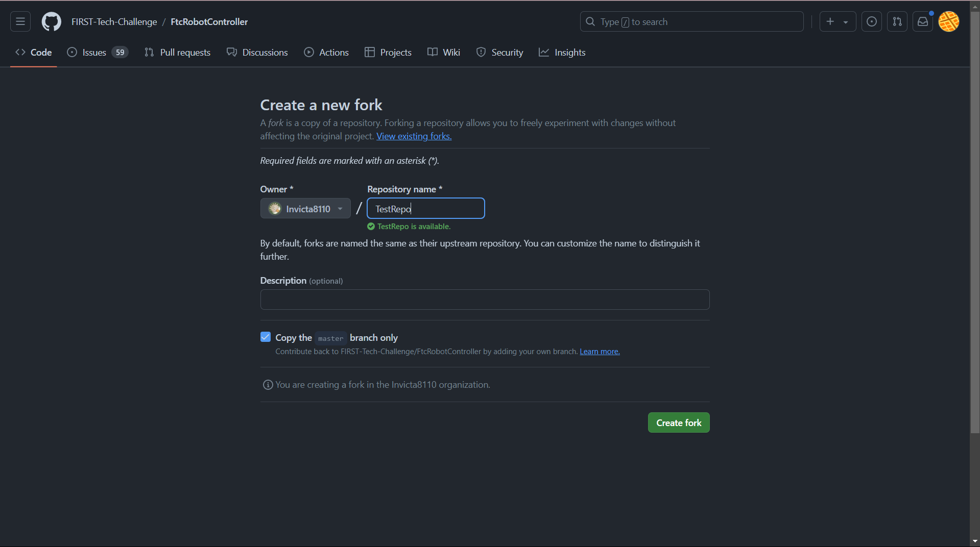
Task: Click the Repository name input field
Action: pyautogui.click(x=426, y=208)
